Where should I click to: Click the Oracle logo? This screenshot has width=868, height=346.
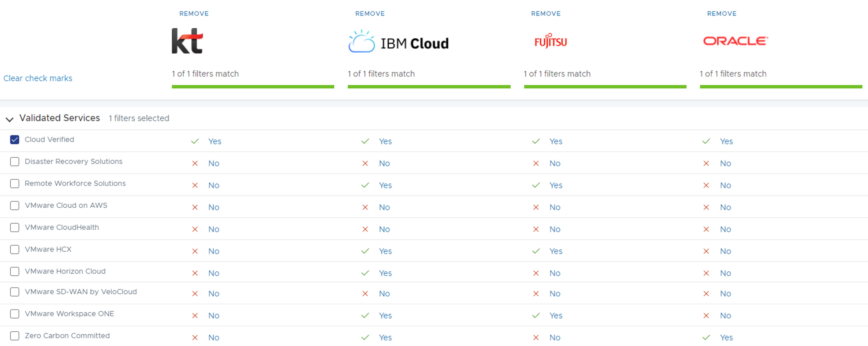735,41
